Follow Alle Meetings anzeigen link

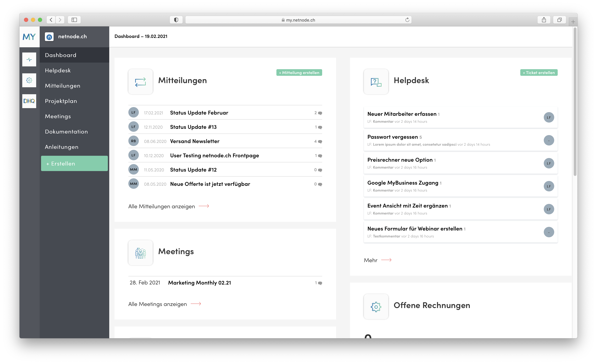tap(165, 304)
